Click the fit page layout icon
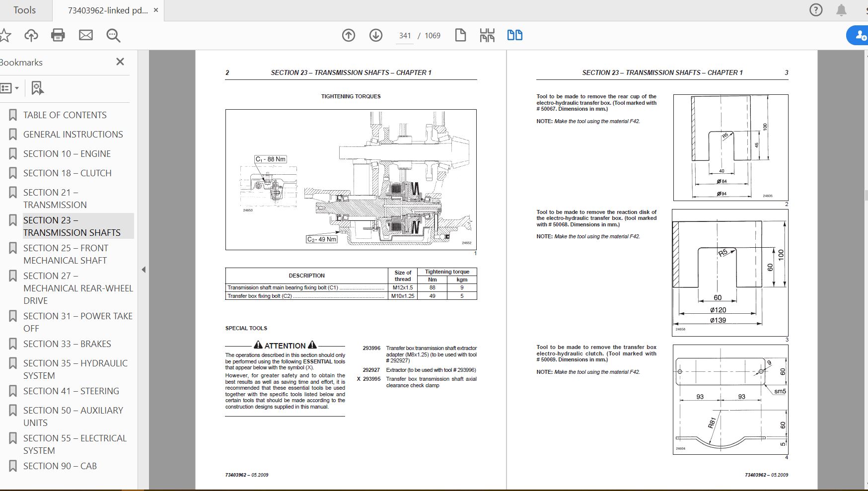The height and width of the screenshot is (491, 868). [x=487, y=35]
